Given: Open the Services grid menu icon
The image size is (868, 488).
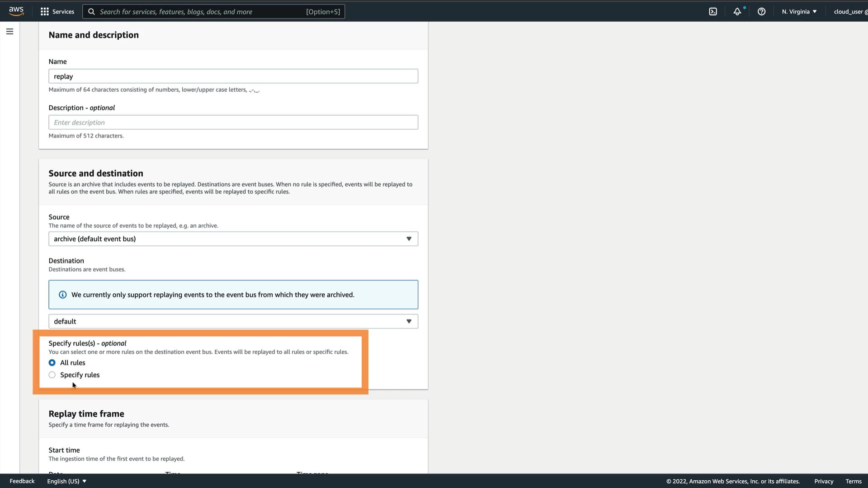Looking at the screenshot, I should (x=44, y=12).
